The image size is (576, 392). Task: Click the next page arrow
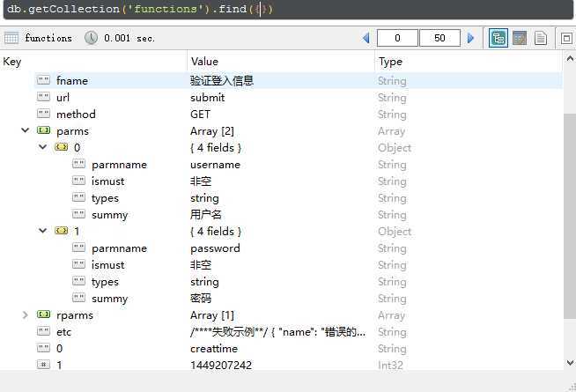(470, 38)
